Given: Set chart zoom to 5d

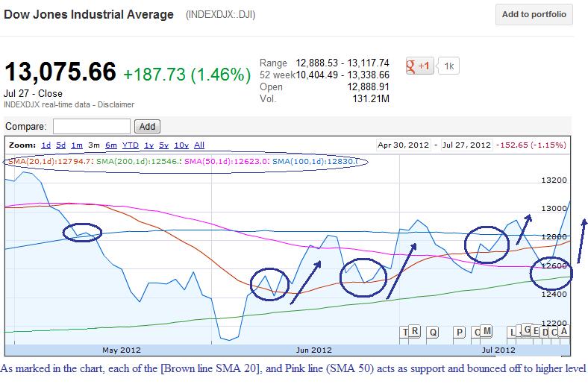Looking at the screenshot, I should click(x=60, y=145).
